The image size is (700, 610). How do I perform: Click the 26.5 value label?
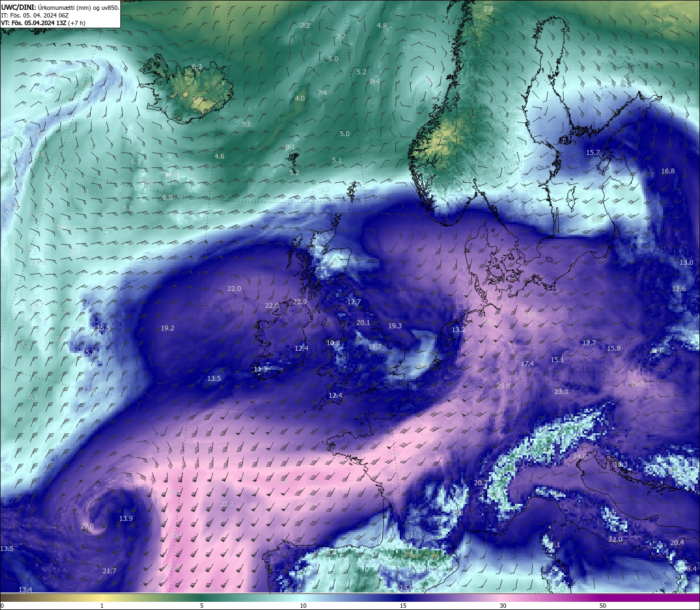pos(637,384)
